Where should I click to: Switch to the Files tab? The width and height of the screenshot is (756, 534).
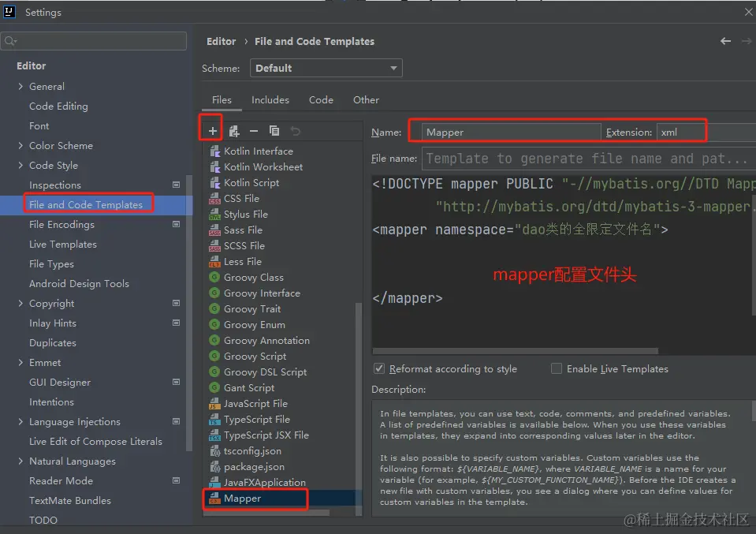pos(222,100)
